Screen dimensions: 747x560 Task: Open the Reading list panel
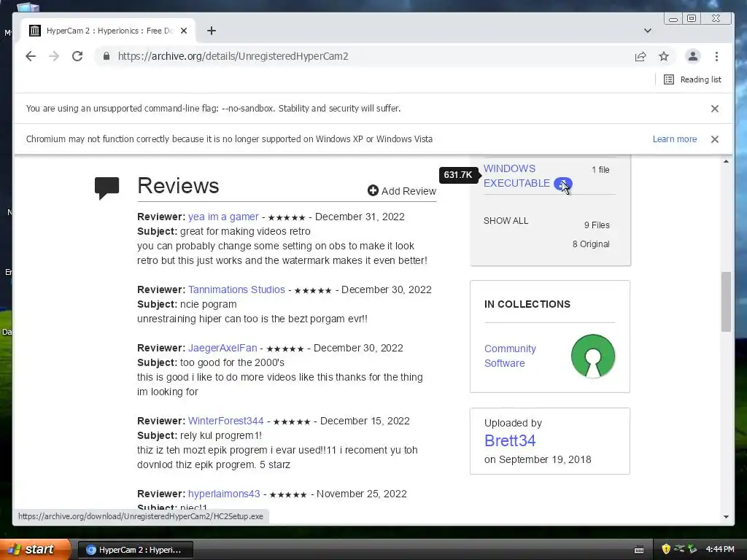[x=692, y=79]
